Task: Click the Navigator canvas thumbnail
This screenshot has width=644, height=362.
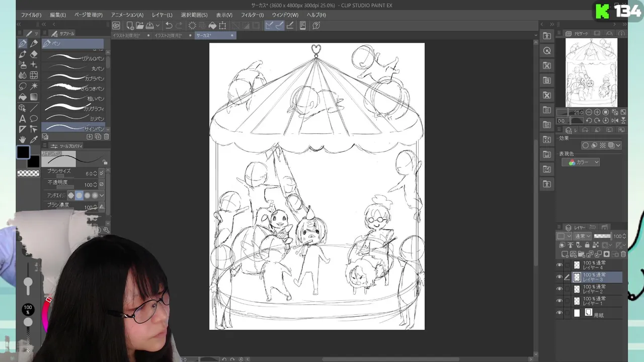Action: click(591, 72)
